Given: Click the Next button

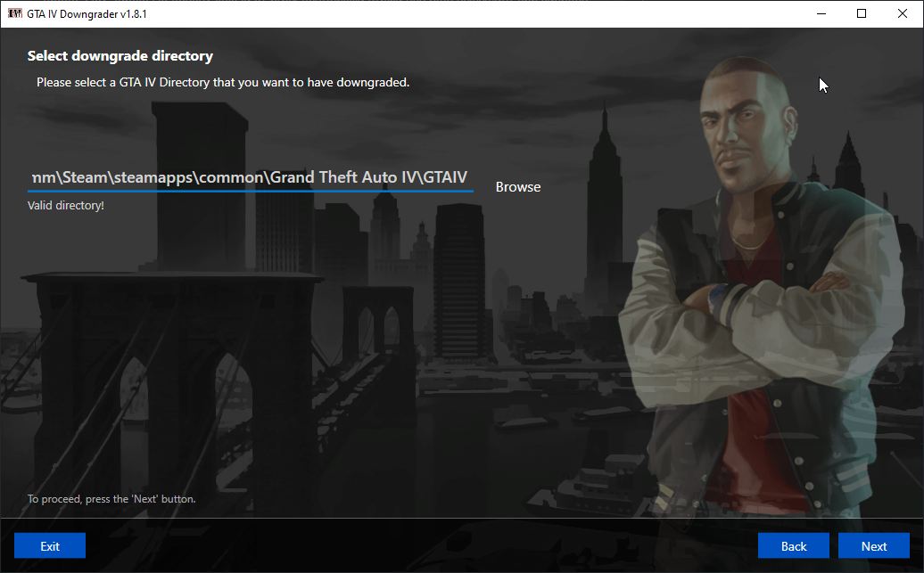Looking at the screenshot, I should [873, 546].
